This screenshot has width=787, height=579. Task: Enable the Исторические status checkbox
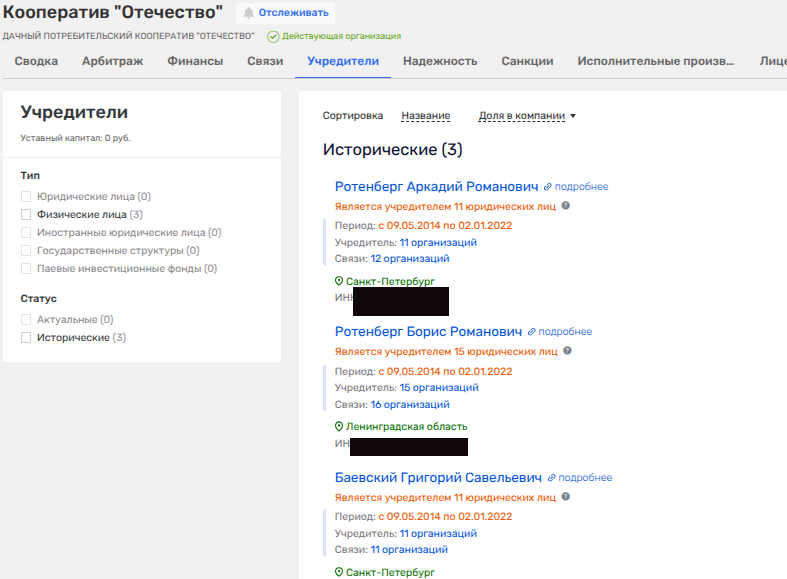coord(27,338)
